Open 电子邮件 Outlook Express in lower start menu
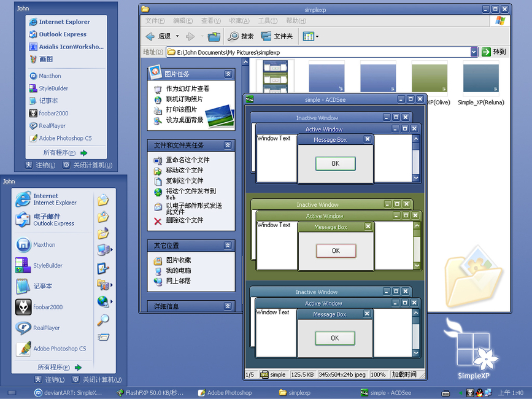 pyautogui.click(x=44, y=220)
